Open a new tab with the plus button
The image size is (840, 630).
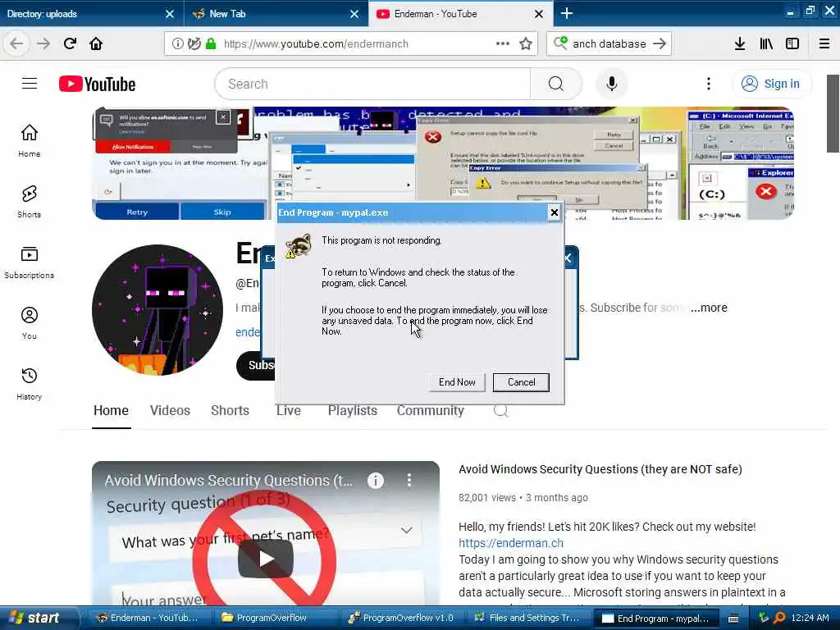(x=567, y=13)
